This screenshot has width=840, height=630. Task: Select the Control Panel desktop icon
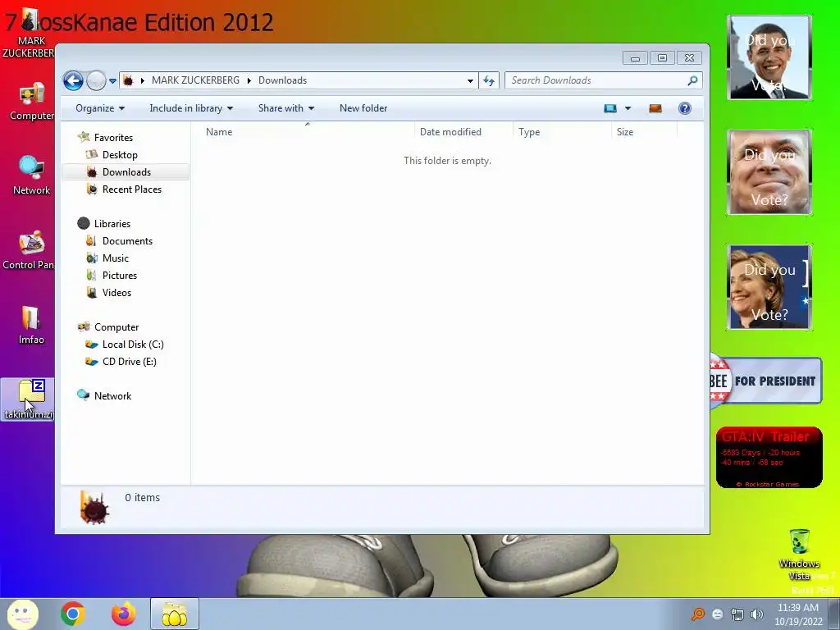pos(28,250)
